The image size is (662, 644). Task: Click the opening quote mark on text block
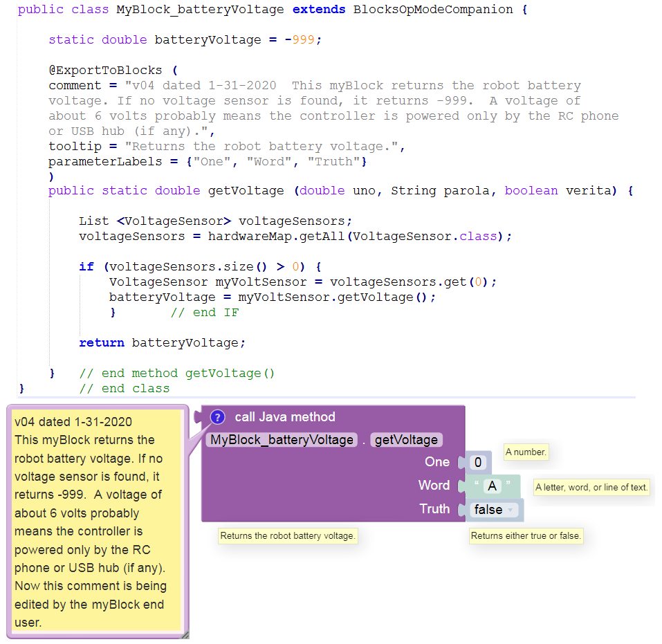pos(477,486)
